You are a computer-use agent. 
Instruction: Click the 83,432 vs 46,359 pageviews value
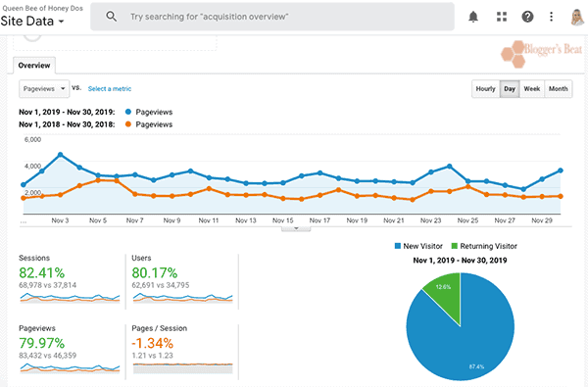click(x=48, y=356)
